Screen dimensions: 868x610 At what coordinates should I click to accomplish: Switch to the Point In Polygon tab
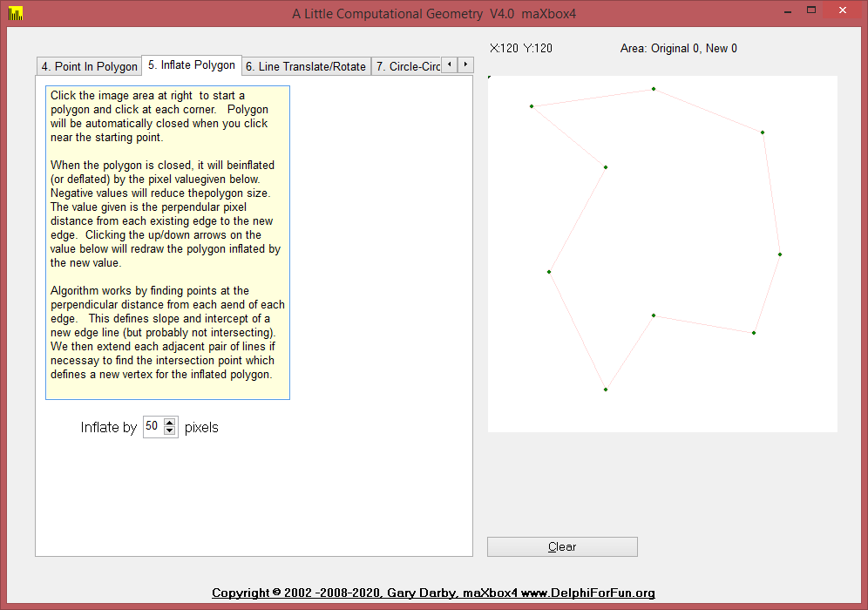[x=89, y=66]
